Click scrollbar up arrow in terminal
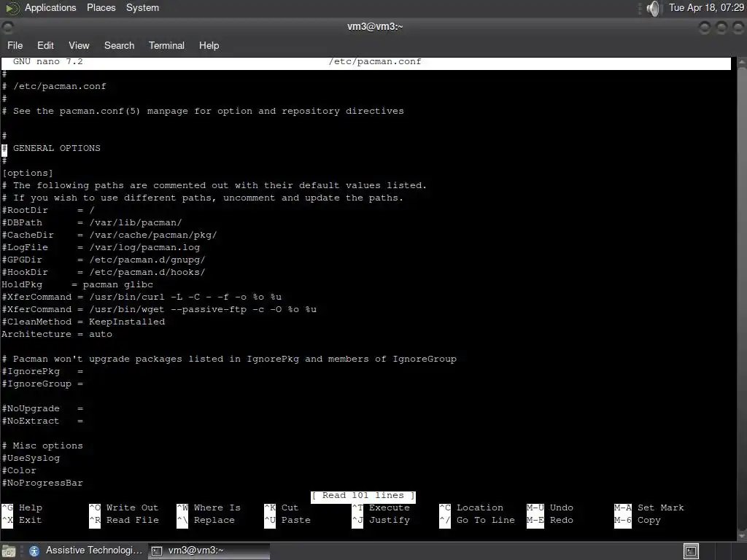This screenshot has height=560, width=747. [x=742, y=62]
